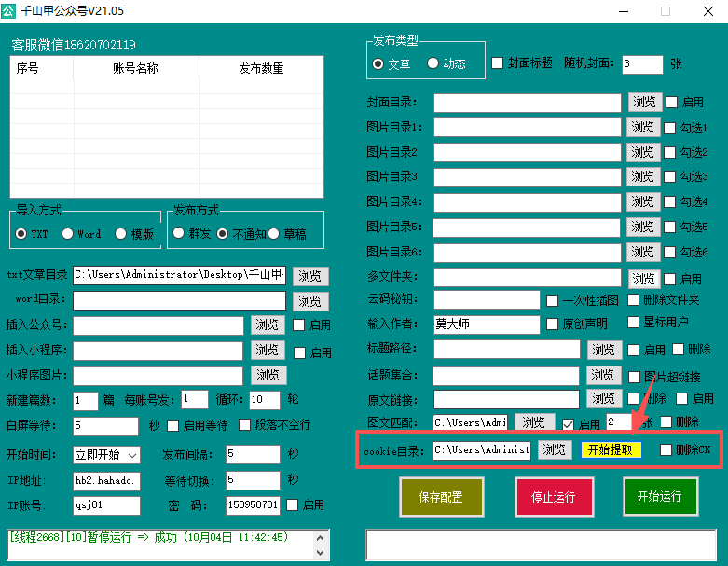This screenshot has width=728, height=566.
Task: Browse for the txt文章目录 folder
Action: (310, 275)
